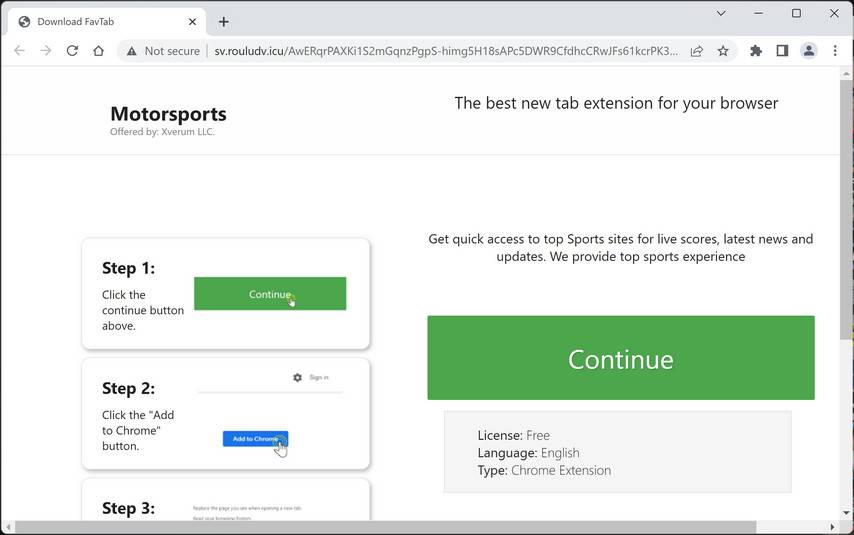854x535 pixels.
Task: Click the Add to Chrome illustration
Action: pos(255,439)
